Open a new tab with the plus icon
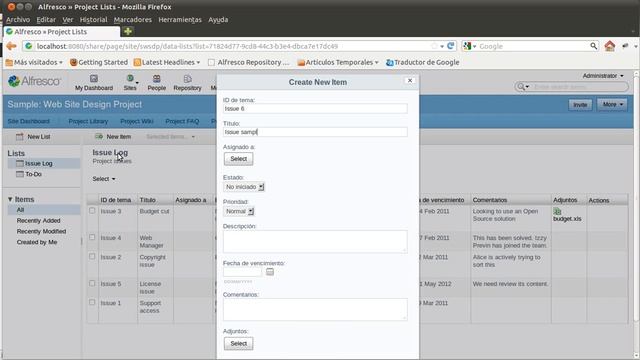Viewport: 640px width, 360px height. click(x=128, y=31)
